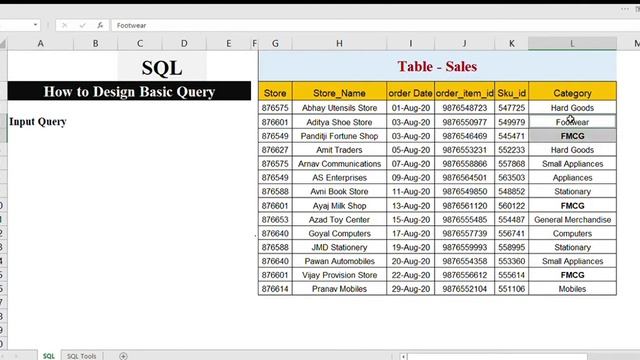640x360 pixels.
Task: Select column I header
Action: point(411,43)
